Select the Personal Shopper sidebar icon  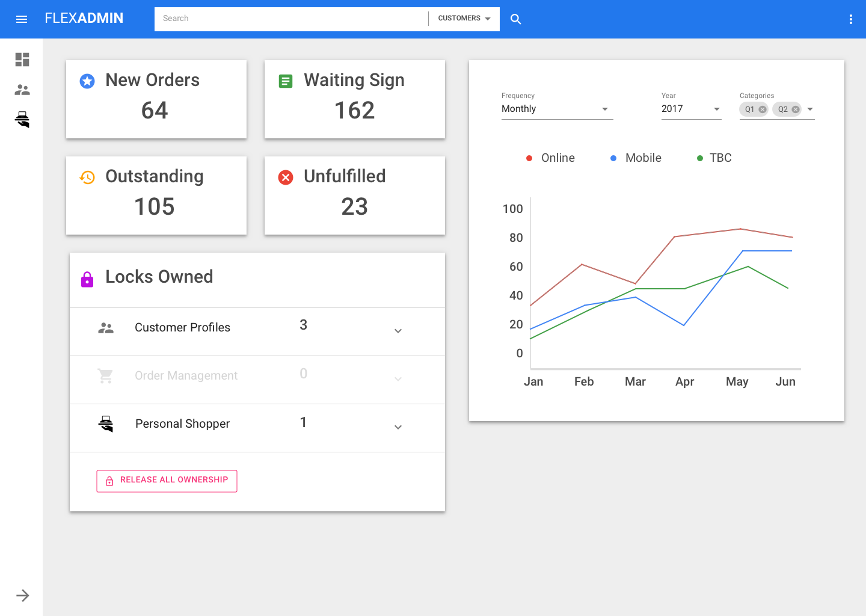click(22, 120)
